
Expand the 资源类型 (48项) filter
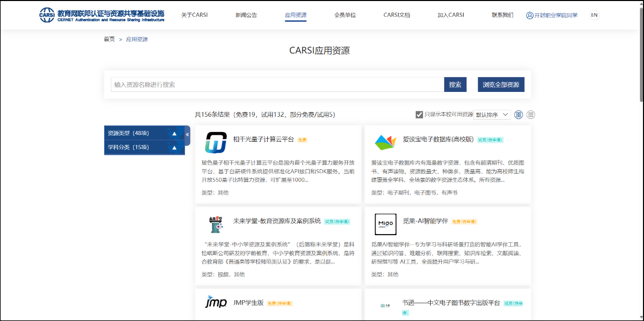click(174, 134)
